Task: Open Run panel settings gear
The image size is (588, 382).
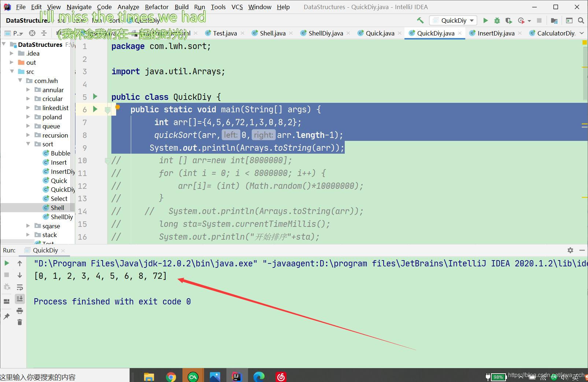Action: [x=570, y=250]
